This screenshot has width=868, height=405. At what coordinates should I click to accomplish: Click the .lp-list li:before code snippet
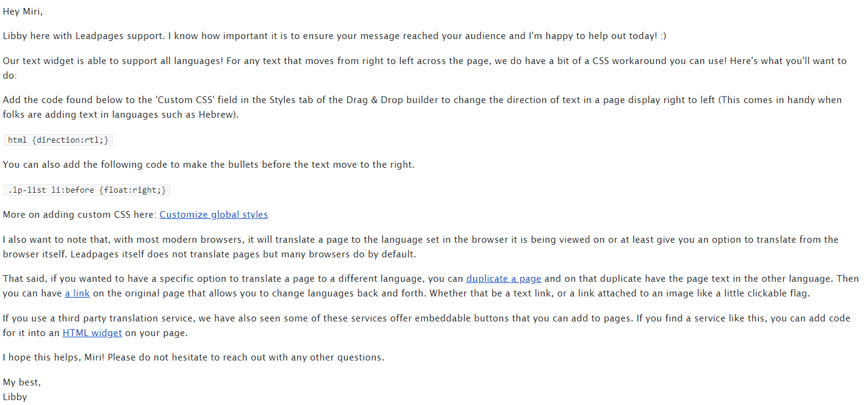click(x=87, y=190)
